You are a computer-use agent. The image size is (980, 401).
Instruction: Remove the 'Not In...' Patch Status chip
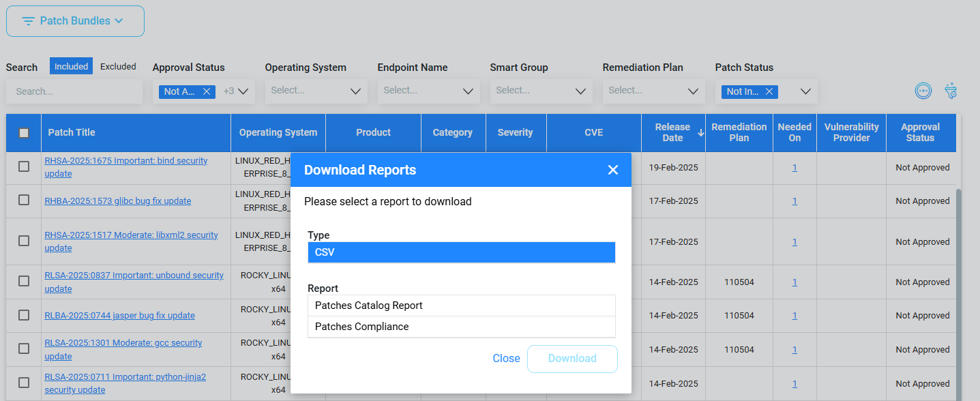click(x=769, y=91)
